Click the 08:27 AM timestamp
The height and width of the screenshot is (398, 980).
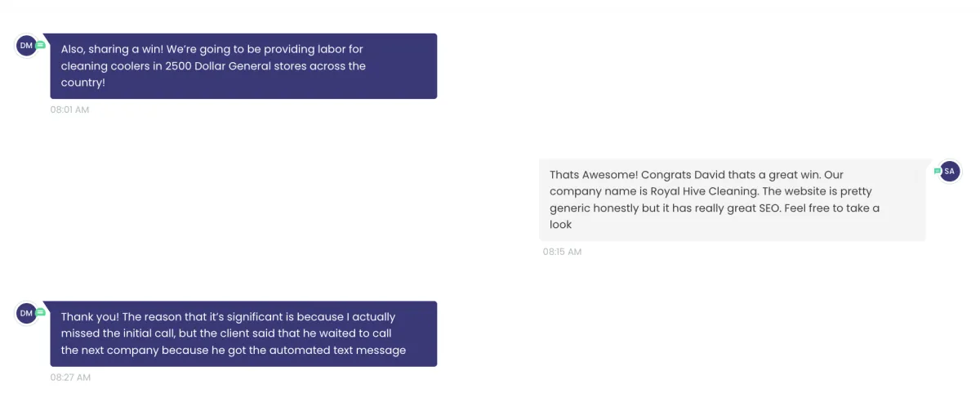pos(70,378)
